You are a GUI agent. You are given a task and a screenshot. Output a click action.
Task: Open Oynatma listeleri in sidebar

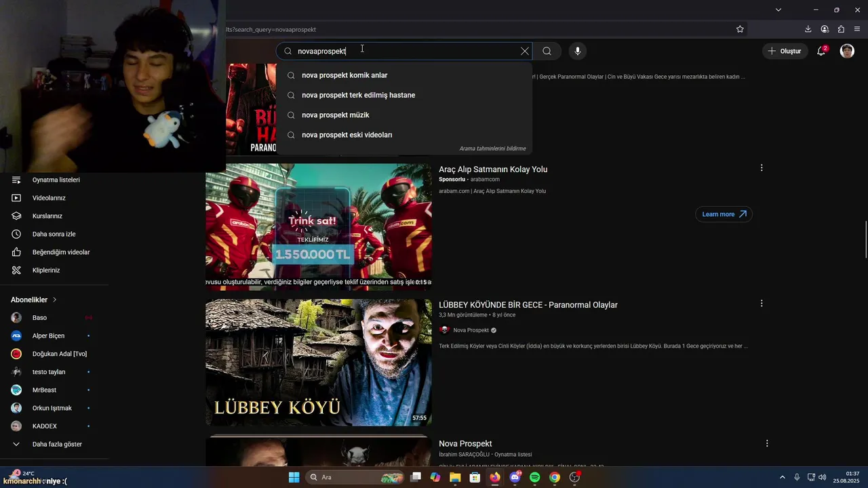pos(54,180)
